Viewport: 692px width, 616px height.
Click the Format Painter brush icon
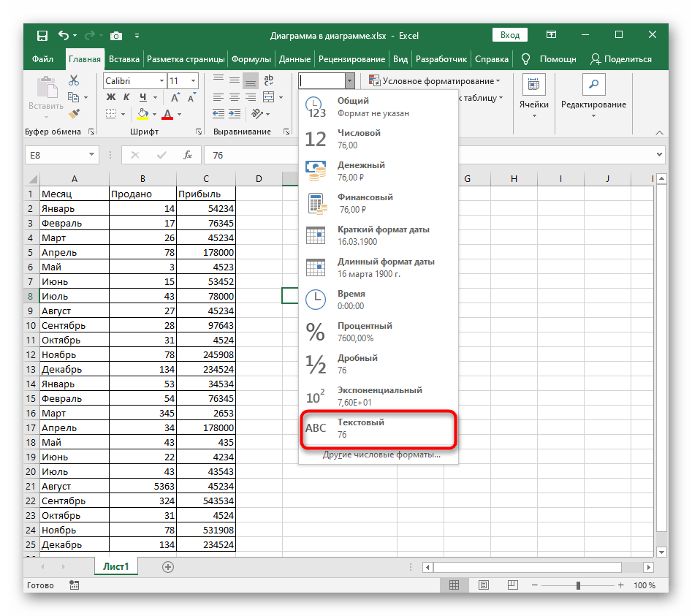pyautogui.click(x=73, y=113)
